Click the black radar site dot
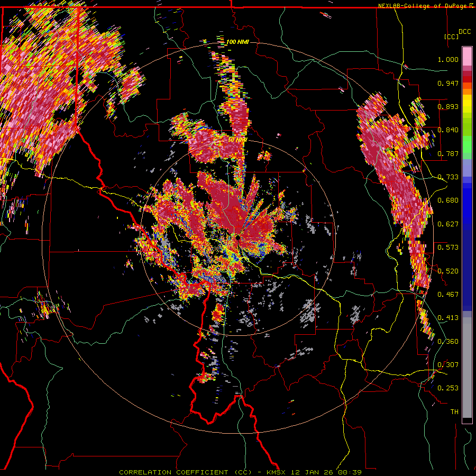 tap(238, 237)
